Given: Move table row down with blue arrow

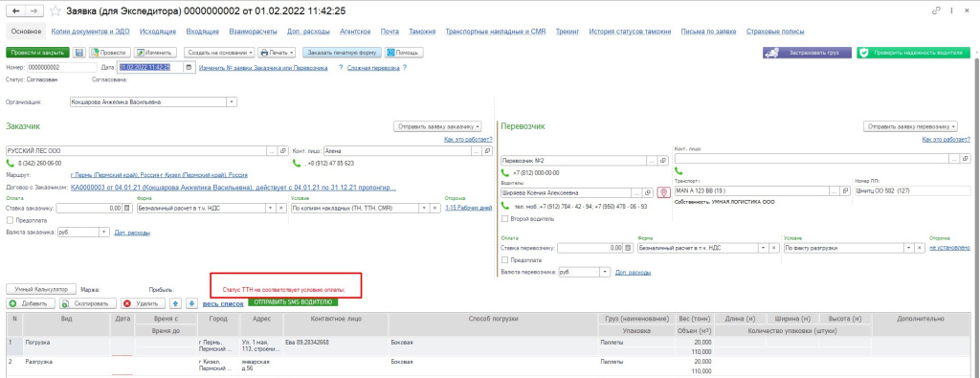Looking at the screenshot, I should tap(192, 303).
